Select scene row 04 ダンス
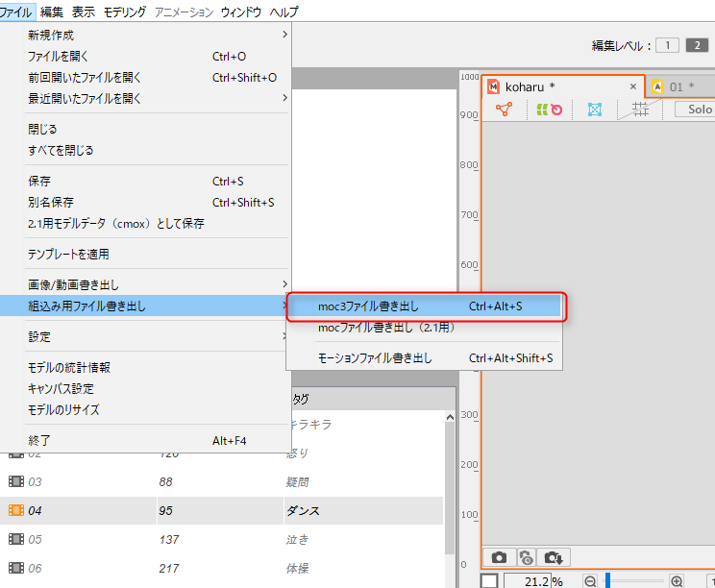715x588 pixels. pos(222,510)
